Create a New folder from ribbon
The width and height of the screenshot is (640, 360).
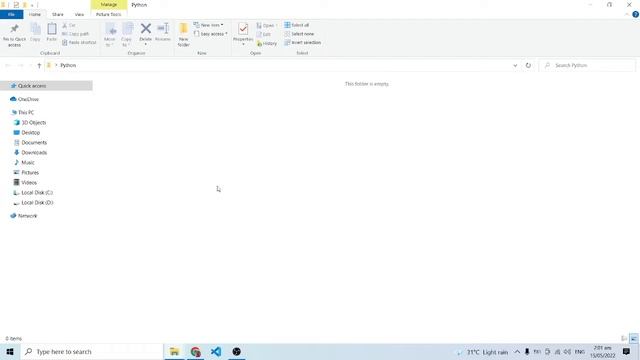click(x=184, y=34)
